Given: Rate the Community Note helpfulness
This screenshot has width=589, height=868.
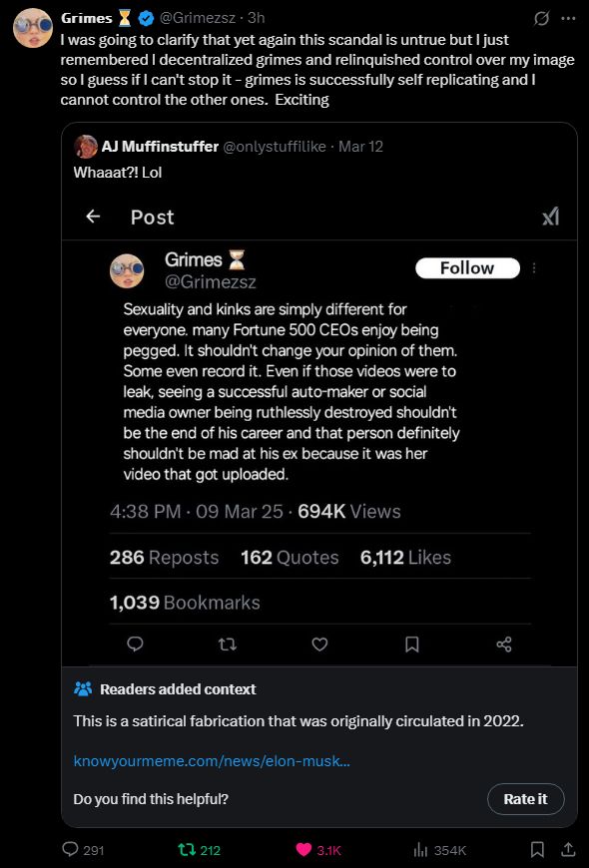Looking at the screenshot, I should (525, 799).
